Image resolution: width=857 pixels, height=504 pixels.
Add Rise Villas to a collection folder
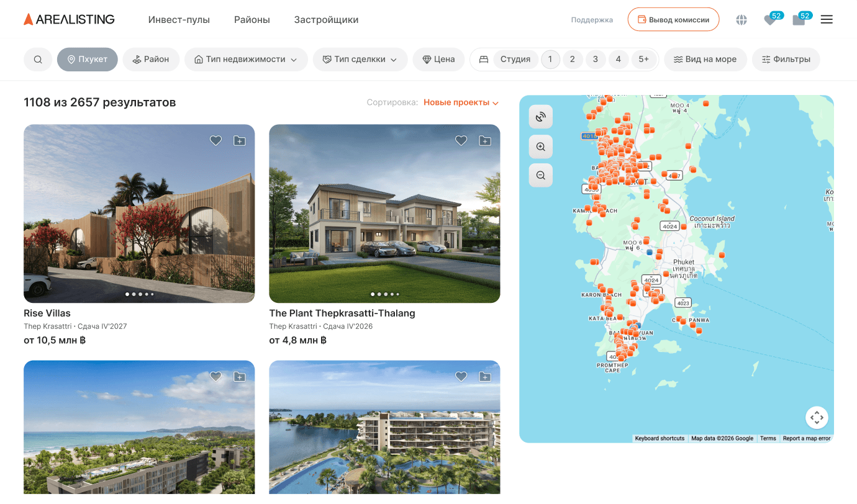click(240, 141)
